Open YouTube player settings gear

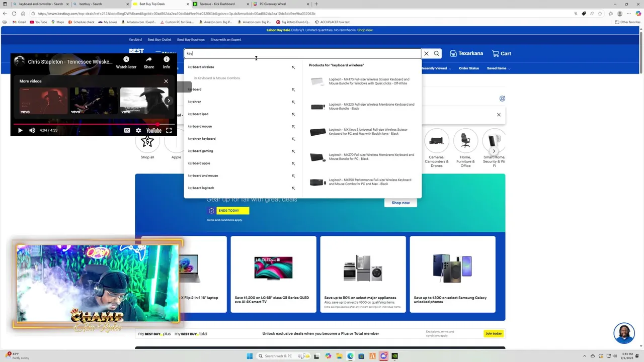coord(138,130)
